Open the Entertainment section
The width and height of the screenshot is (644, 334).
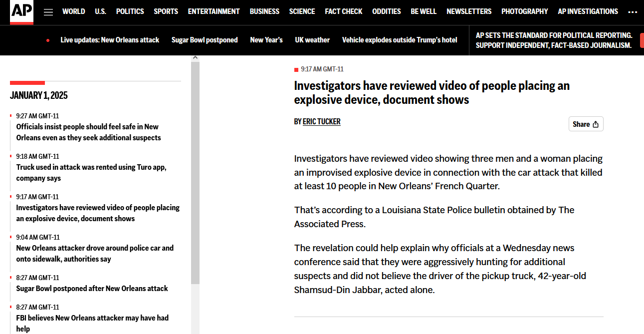(x=214, y=11)
